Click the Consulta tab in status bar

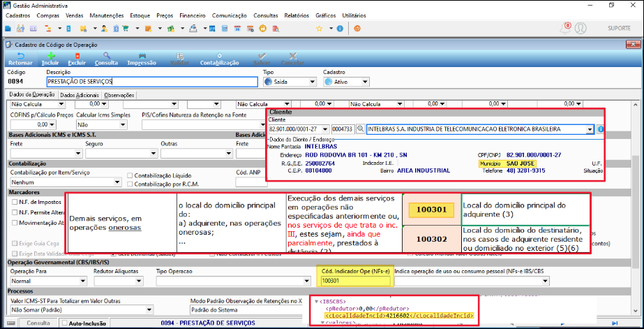coord(38,323)
